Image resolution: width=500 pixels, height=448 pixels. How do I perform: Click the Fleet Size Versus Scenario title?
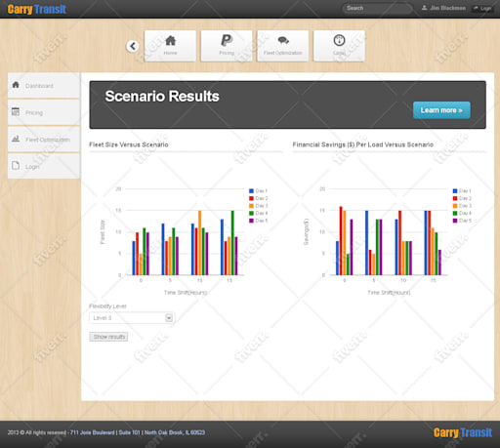[129, 144]
